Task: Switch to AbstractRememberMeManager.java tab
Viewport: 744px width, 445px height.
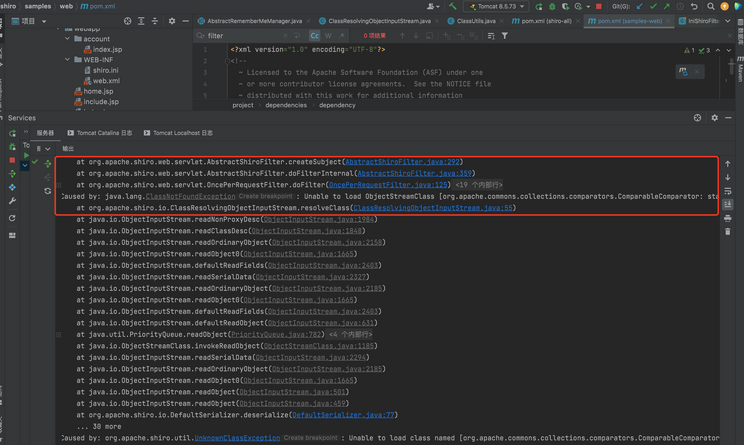Action: (254, 21)
